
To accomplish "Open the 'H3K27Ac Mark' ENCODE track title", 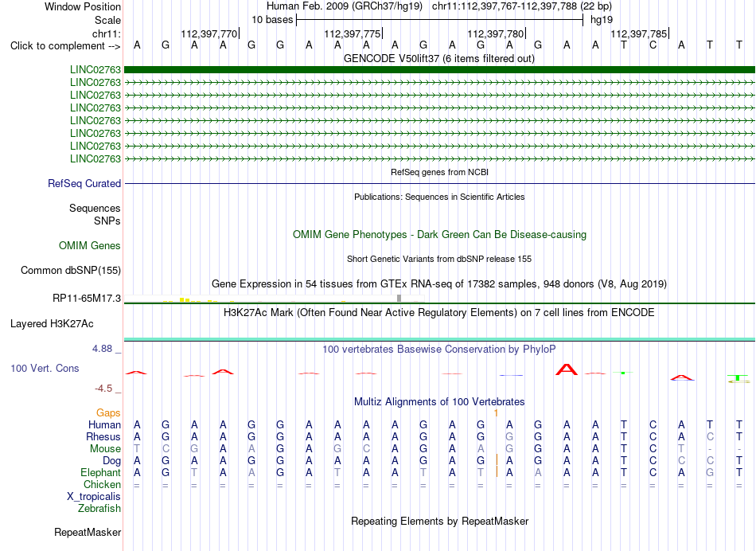I will pyautogui.click(x=439, y=313).
